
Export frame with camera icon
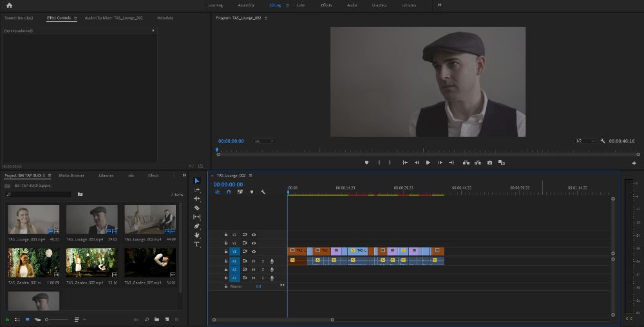click(x=489, y=163)
